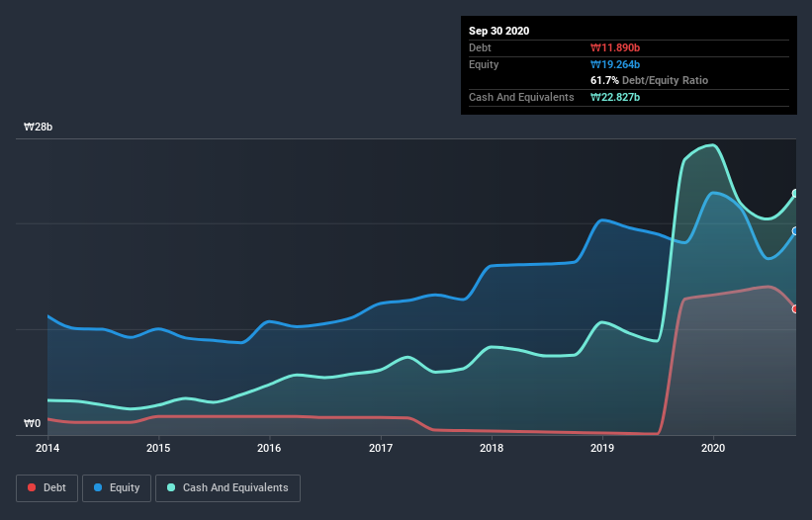
Task: Click the ₩0 y-axis label
Action: point(32,424)
